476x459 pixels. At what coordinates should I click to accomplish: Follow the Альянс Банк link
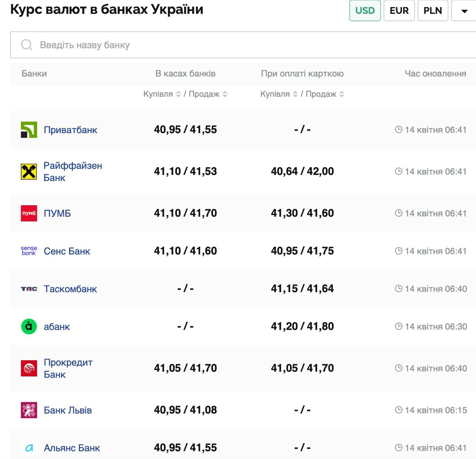(72, 448)
